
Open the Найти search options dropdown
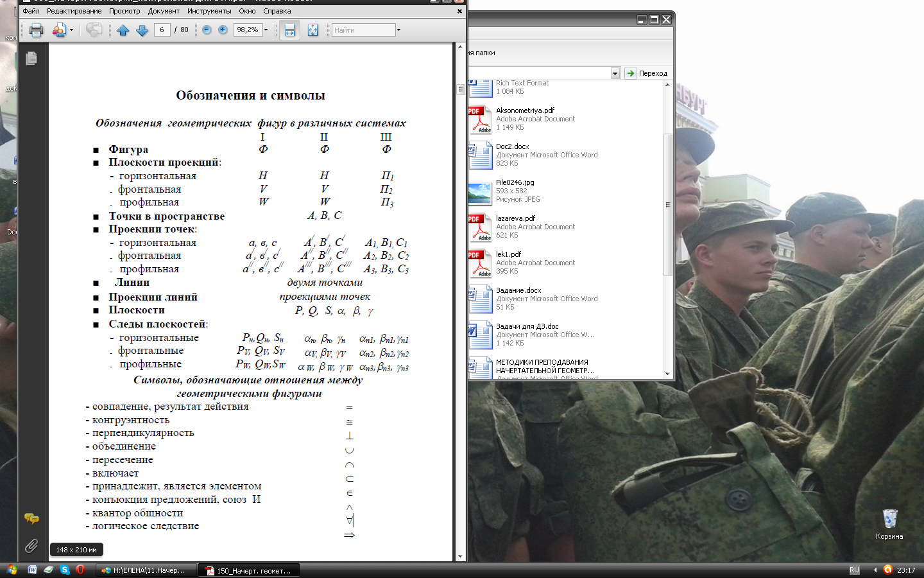[x=398, y=30]
